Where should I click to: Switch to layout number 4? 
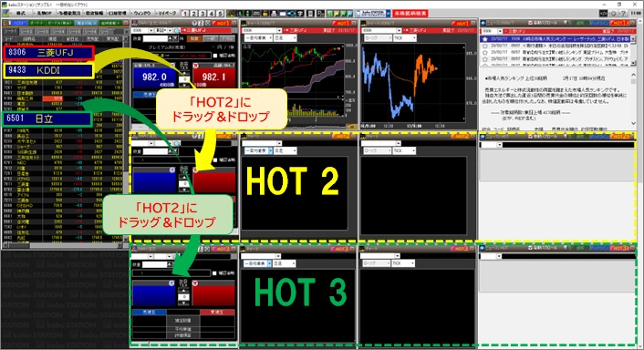211,14
